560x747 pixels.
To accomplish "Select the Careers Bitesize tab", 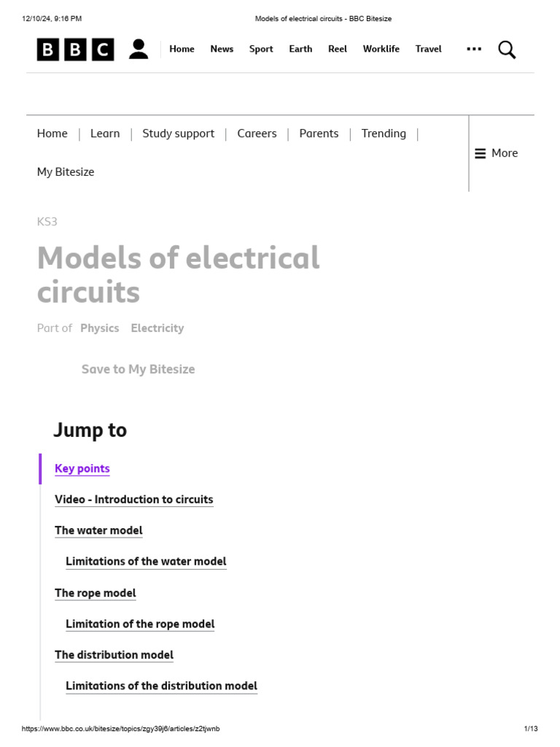I will click(x=257, y=133).
